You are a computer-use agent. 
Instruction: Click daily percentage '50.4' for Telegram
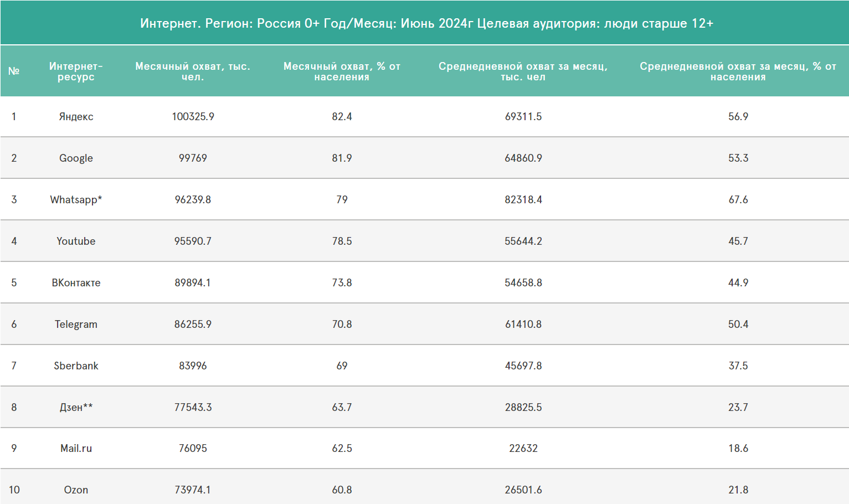738,324
